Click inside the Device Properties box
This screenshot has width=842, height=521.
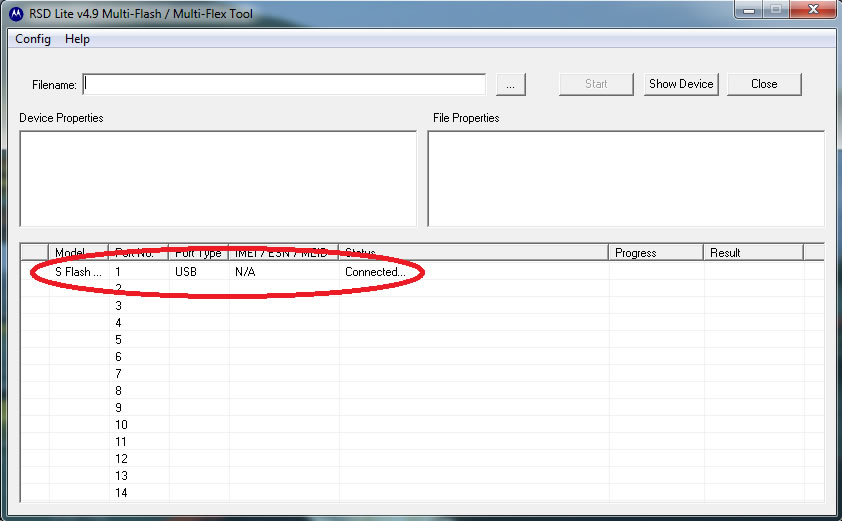coord(217,178)
